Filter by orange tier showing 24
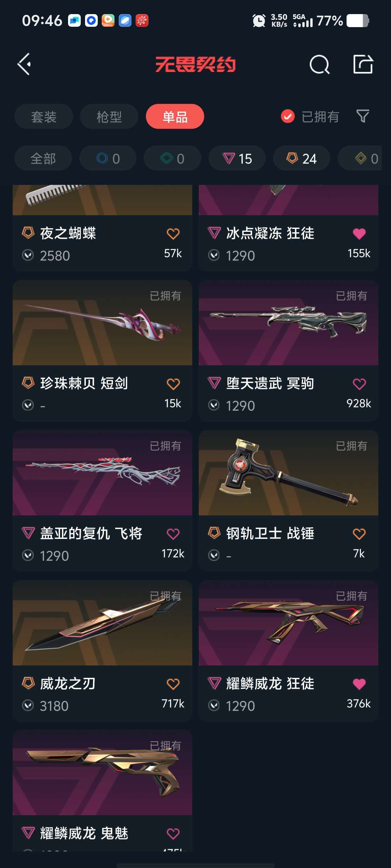This screenshot has height=868, width=391. coord(302,158)
